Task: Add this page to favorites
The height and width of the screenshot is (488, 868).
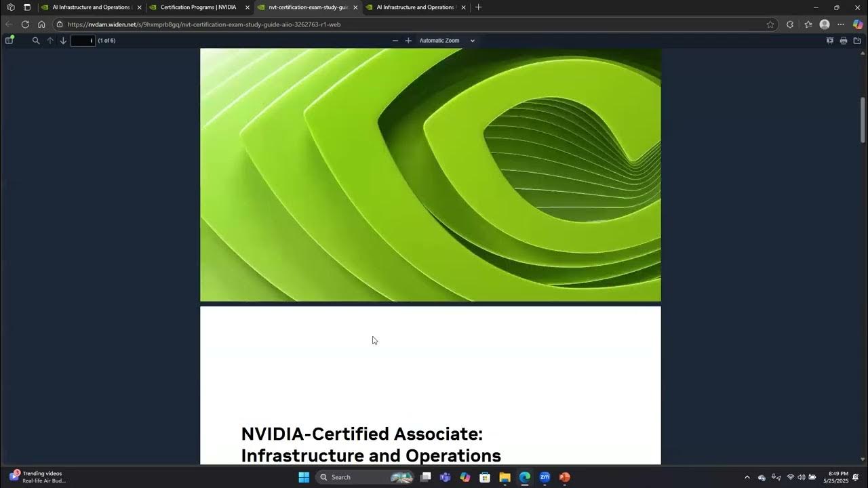Action: 770,24
